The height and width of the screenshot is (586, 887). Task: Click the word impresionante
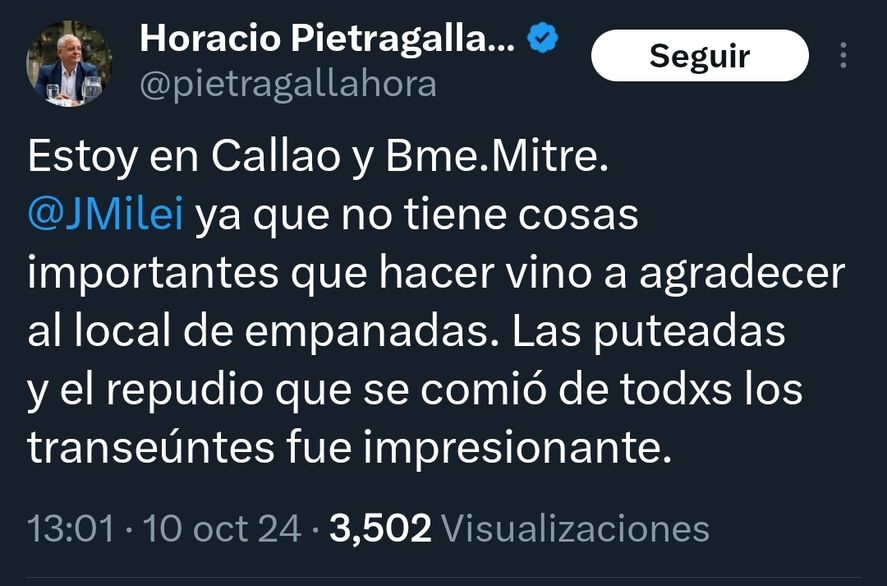pos(516,448)
